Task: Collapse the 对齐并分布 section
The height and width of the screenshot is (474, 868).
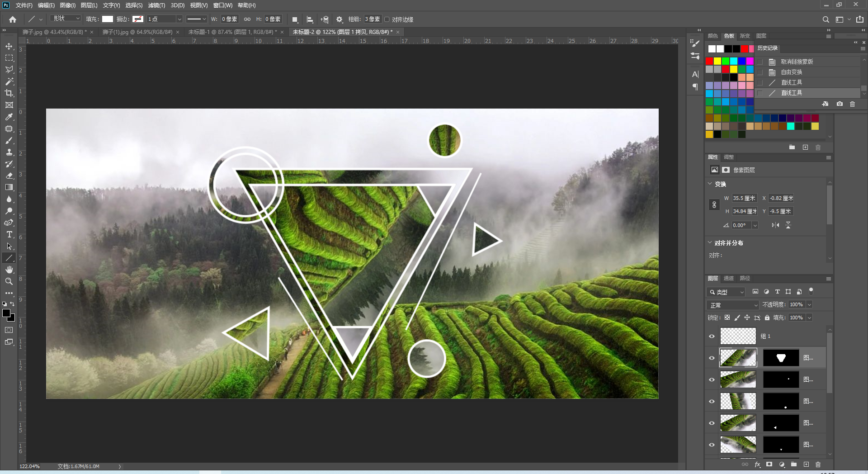Action: (710, 242)
